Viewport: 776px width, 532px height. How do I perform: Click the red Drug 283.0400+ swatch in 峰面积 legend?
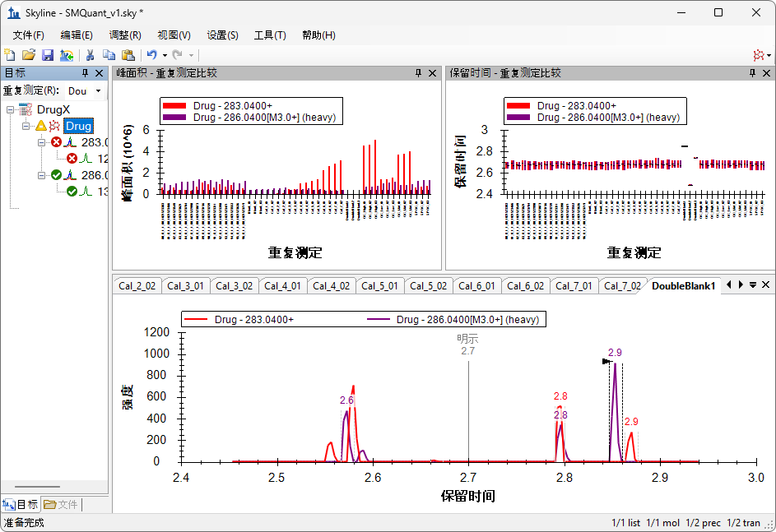pos(175,106)
